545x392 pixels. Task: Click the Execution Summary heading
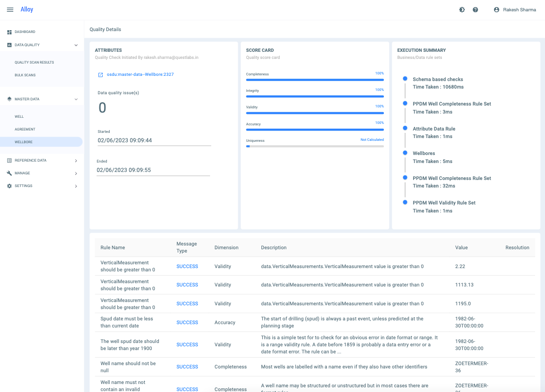pyautogui.click(x=421, y=50)
